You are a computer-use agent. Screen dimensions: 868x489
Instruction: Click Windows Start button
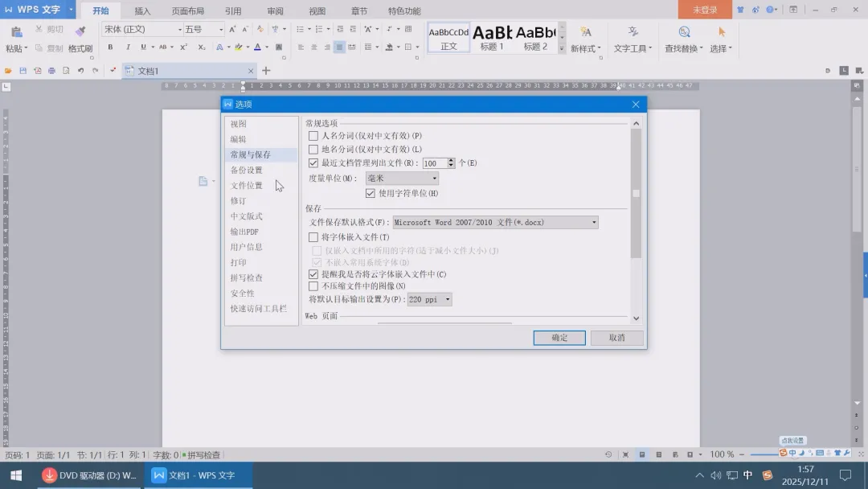16,475
